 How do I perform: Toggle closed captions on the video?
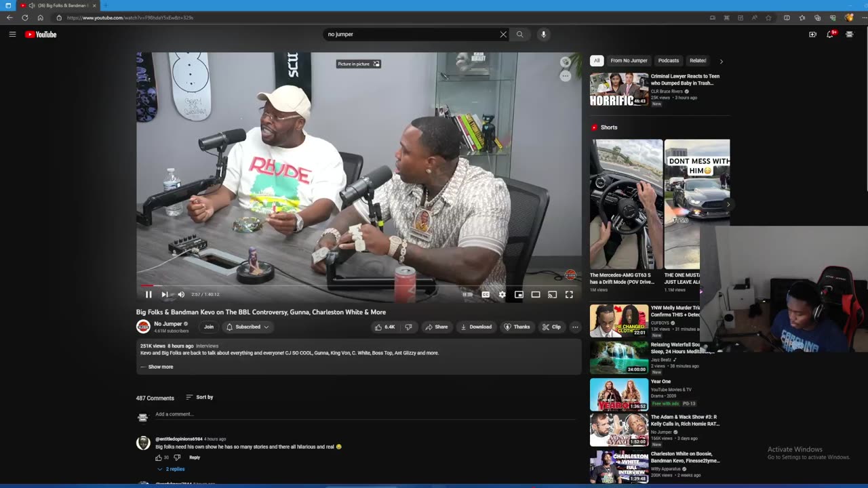[x=486, y=294]
